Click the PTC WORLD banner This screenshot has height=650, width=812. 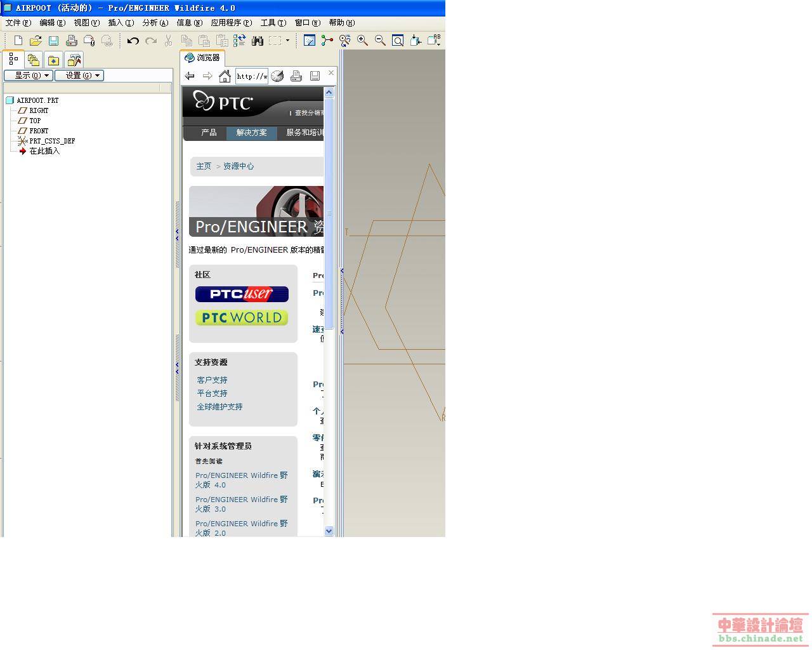click(242, 317)
